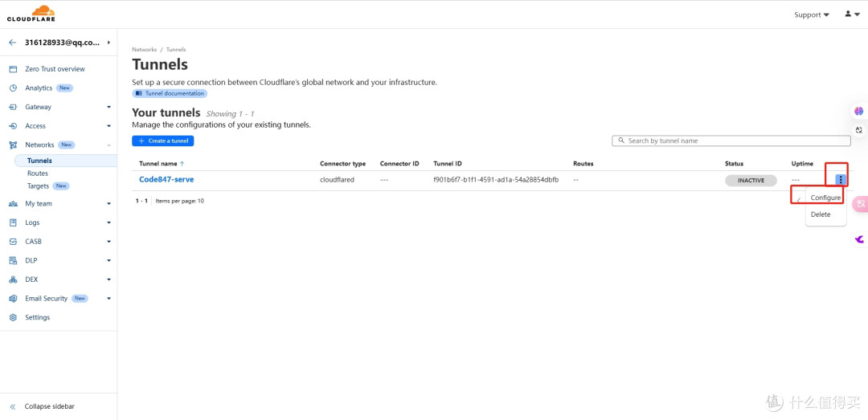This screenshot has height=420, width=868.
Task: Click the purple bird extension icon
Action: tap(859, 239)
